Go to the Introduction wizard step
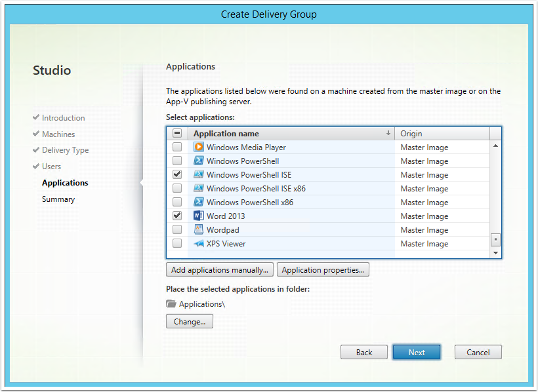538x392 pixels. (x=63, y=117)
